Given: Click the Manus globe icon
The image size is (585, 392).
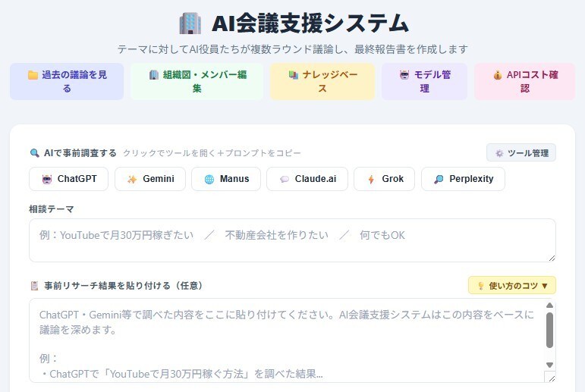Looking at the screenshot, I should (x=209, y=180).
